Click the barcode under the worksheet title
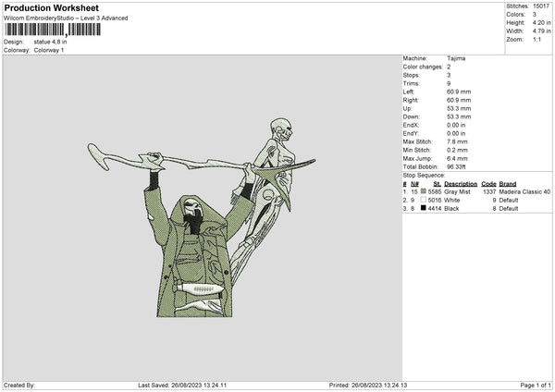Image resolution: width=555 pixels, height=392 pixels. [x=53, y=30]
